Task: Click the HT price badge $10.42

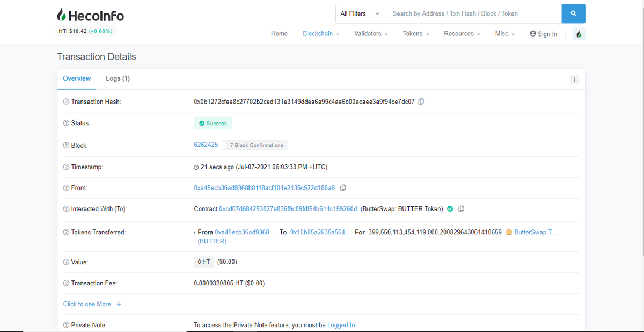Action: pos(85,31)
